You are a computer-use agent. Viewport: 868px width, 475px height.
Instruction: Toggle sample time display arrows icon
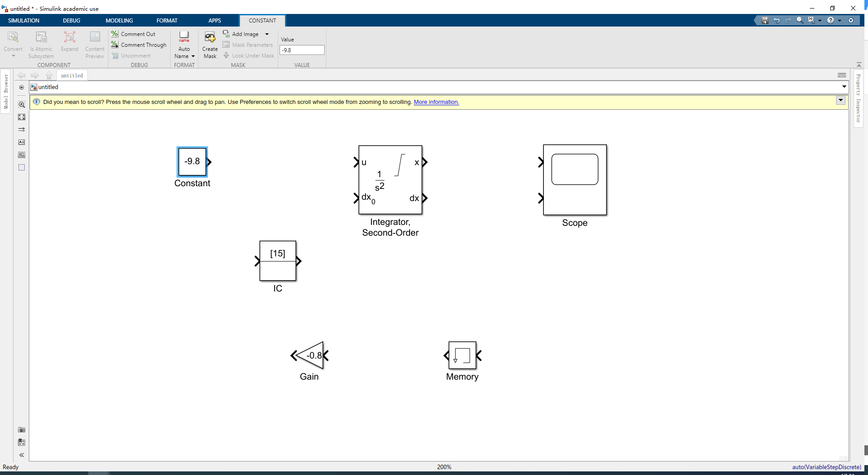coord(22,130)
